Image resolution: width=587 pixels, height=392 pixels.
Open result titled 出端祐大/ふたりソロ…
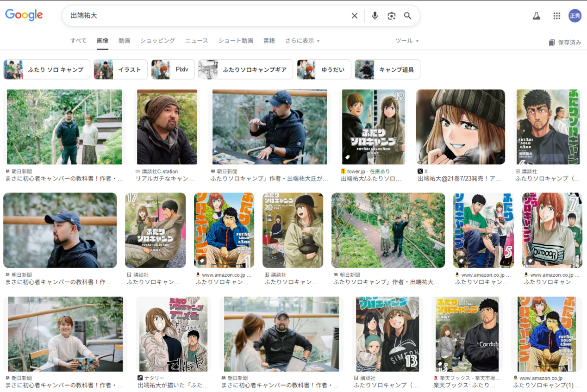(371, 178)
